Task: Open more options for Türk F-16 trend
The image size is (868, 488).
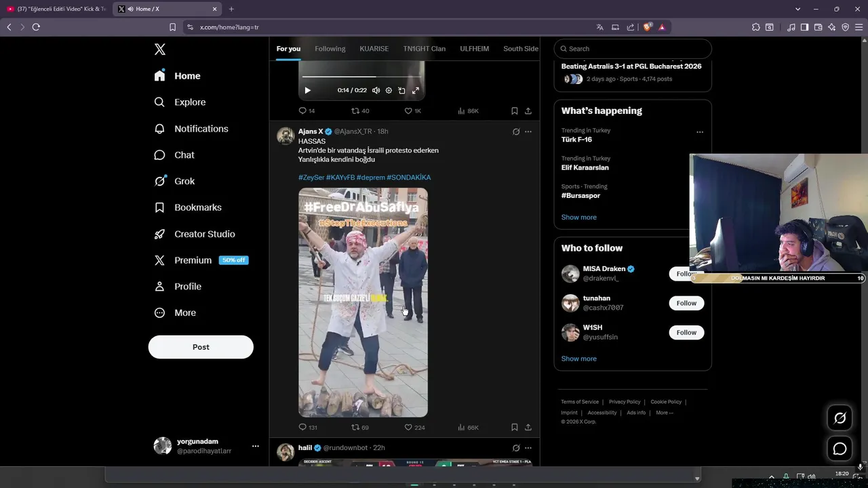Action: click(x=700, y=132)
